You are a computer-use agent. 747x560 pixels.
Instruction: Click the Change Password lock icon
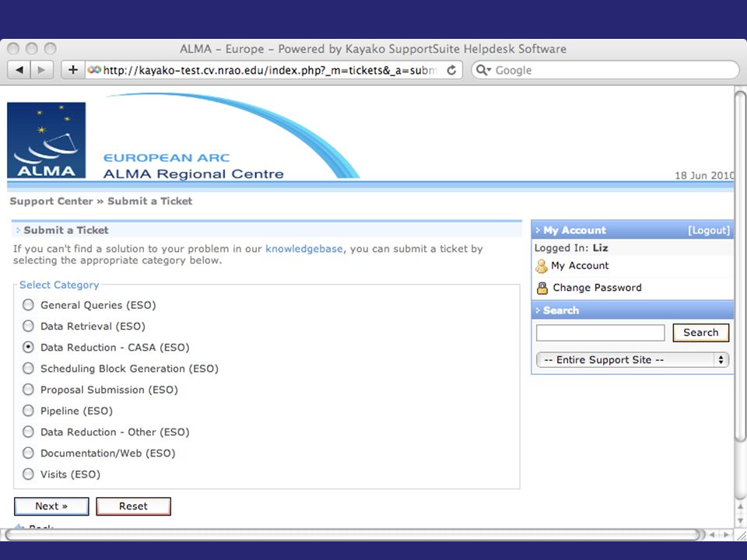(542, 288)
